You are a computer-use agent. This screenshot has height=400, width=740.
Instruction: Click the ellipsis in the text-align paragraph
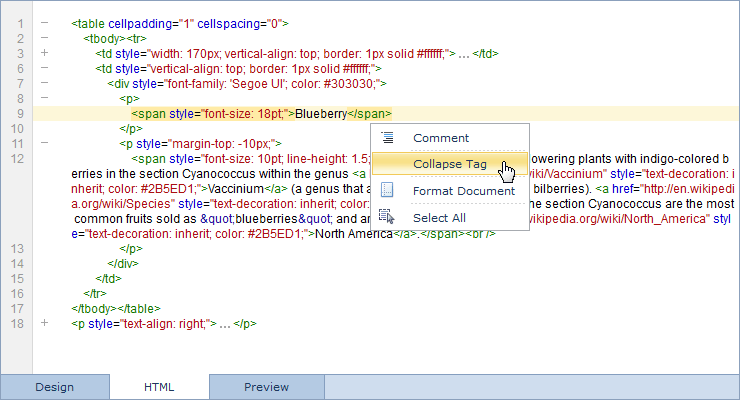click(224, 324)
